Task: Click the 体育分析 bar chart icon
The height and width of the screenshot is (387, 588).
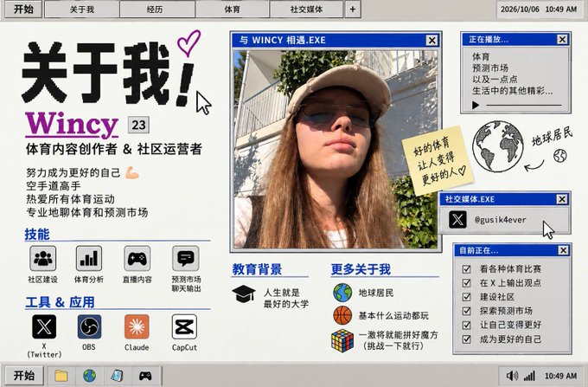Action: (x=89, y=258)
